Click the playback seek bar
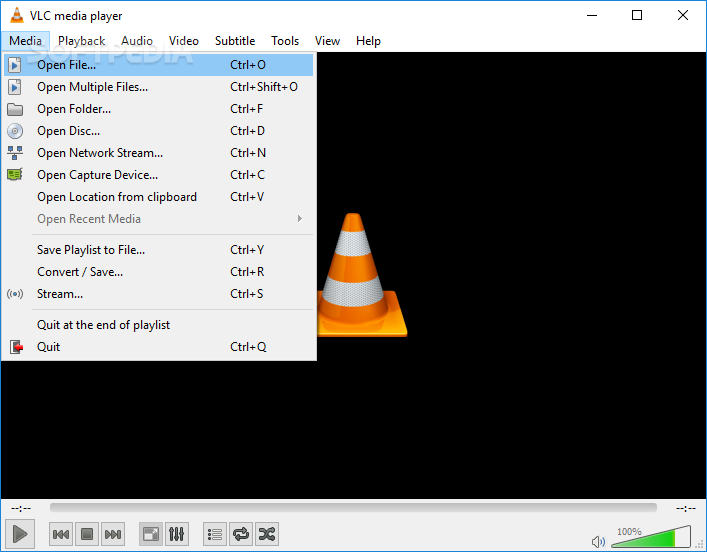Screen dimensions: 707x552 (353, 508)
